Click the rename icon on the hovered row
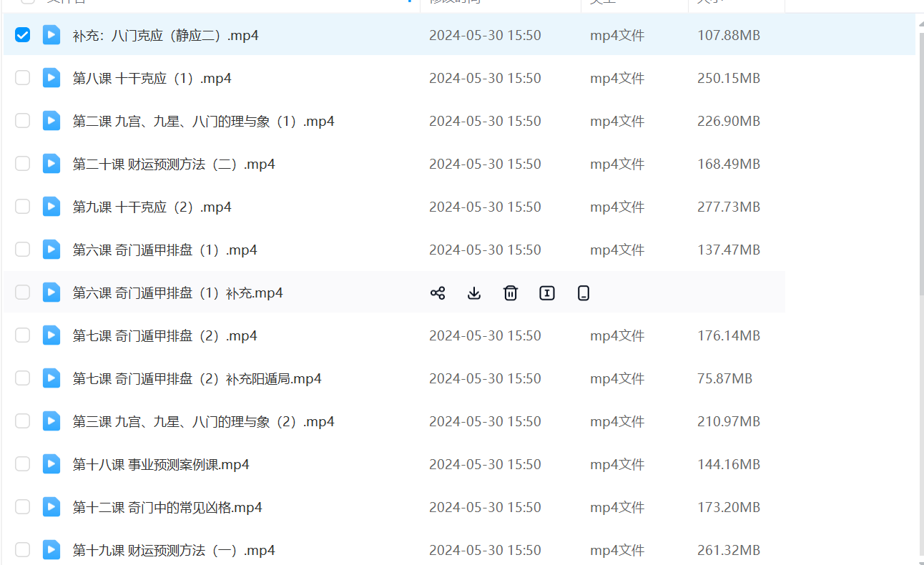 [x=547, y=293]
